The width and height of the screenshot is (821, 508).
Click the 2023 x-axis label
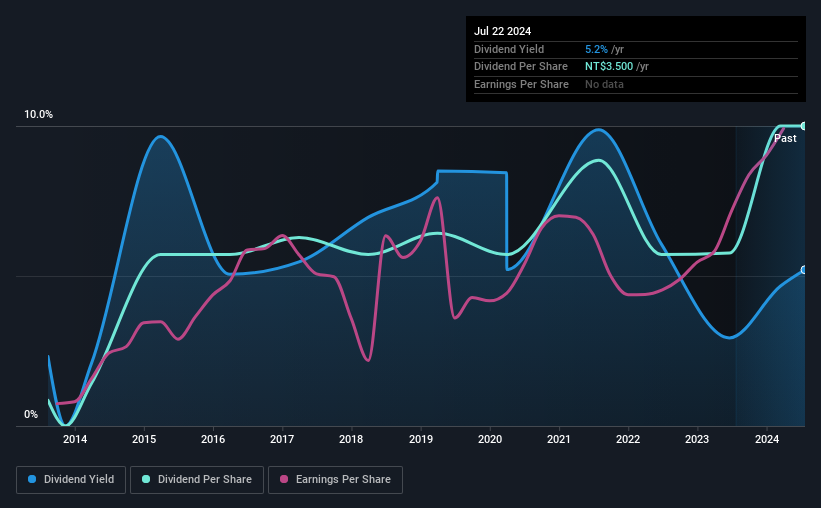click(697, 439)
